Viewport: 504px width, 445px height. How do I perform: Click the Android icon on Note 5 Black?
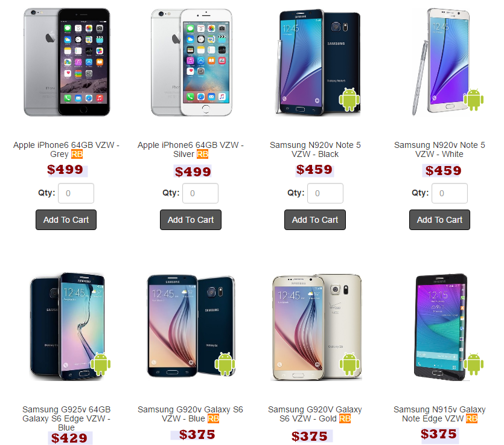click(349, 100)
